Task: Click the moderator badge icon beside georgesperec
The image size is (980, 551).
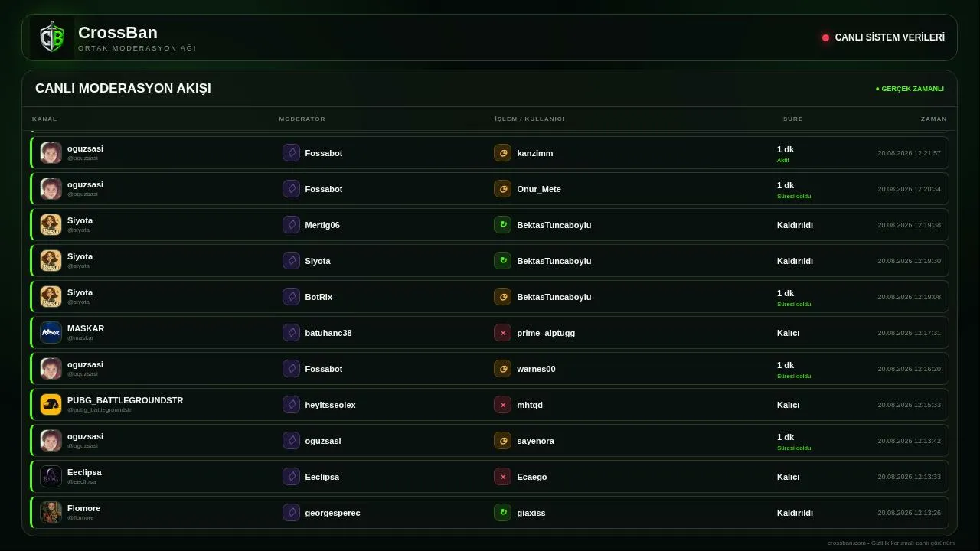Action: tap(291, 513)
